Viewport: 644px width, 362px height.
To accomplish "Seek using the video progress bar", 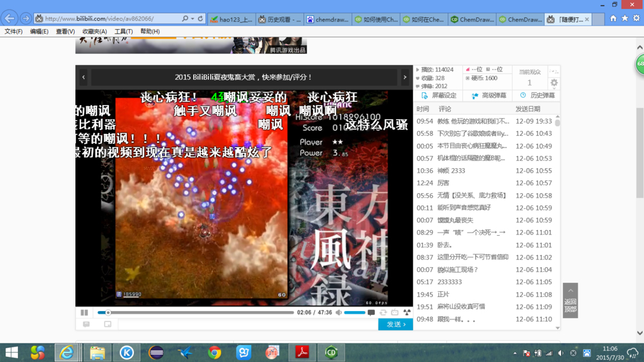I will pyautogui.click(x=196, y=312).
